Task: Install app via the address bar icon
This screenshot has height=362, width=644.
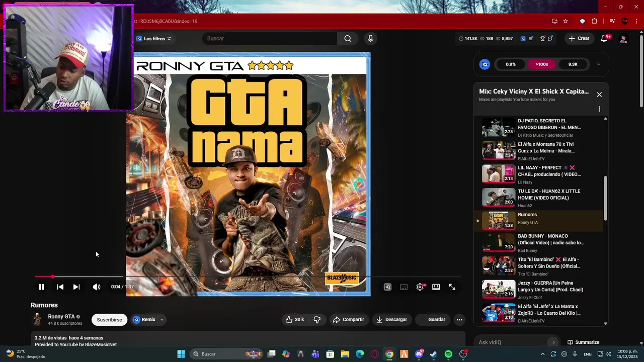Action: coord(554,21)
